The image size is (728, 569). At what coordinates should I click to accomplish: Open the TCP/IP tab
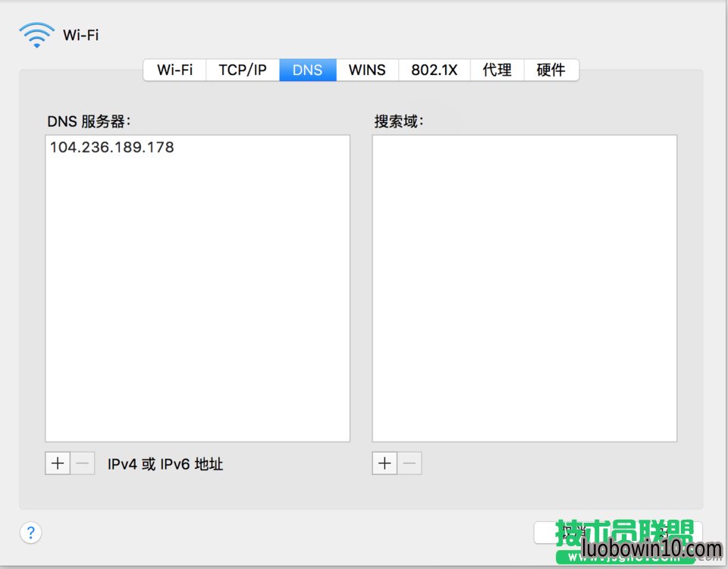[243, 70]
